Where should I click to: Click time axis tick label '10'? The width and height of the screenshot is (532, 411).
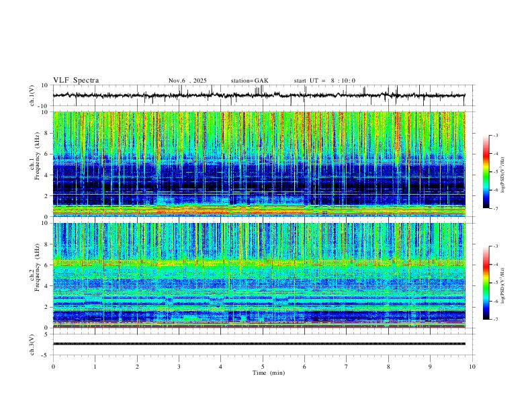(472, 367)
